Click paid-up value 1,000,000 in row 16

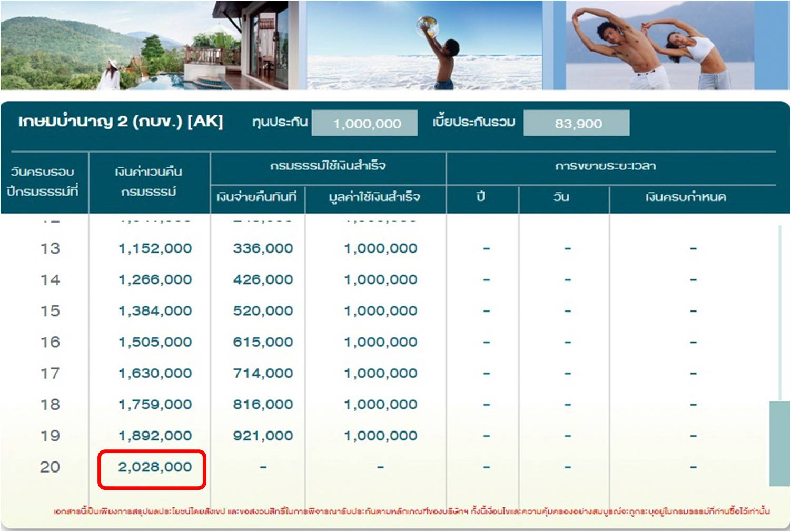pos(381,342)
